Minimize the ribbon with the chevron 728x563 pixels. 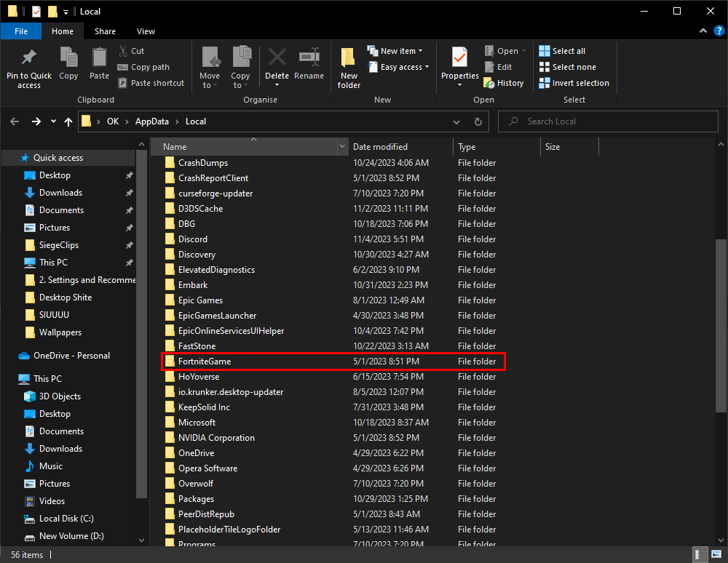pos(703,31)
